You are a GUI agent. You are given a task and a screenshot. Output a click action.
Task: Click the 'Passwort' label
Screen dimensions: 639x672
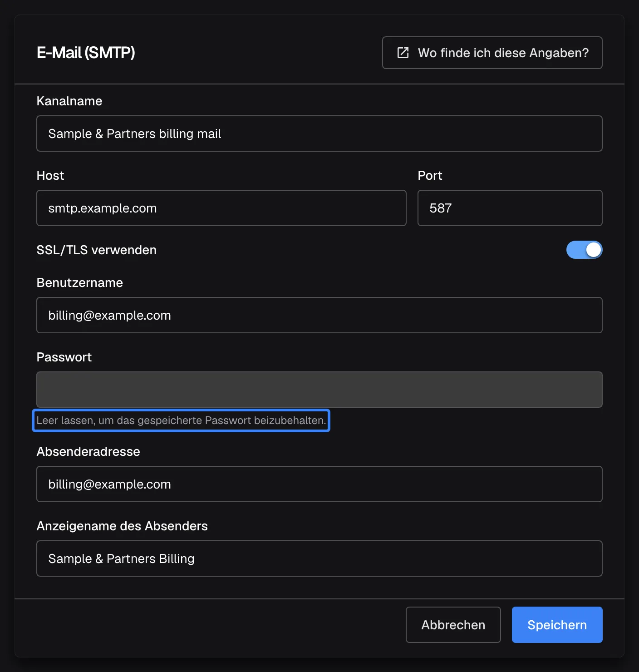(x=64, y=357)
